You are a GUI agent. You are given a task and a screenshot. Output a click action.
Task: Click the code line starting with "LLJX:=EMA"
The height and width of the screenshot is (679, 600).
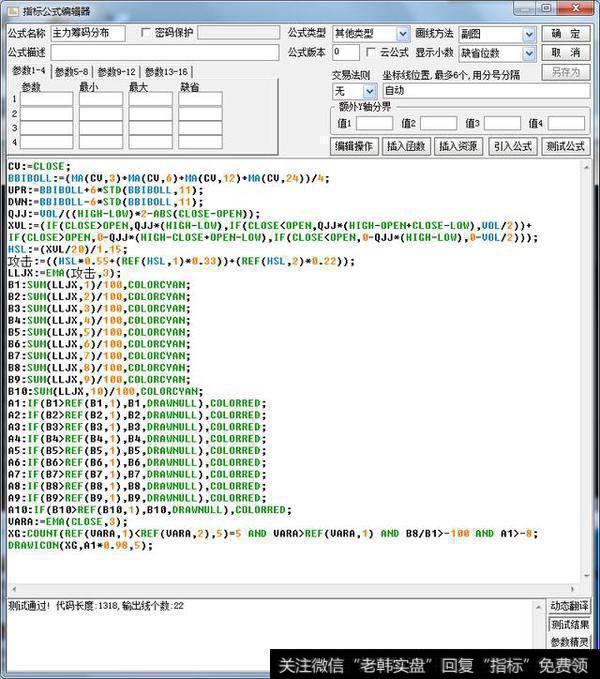coord(65,273)
